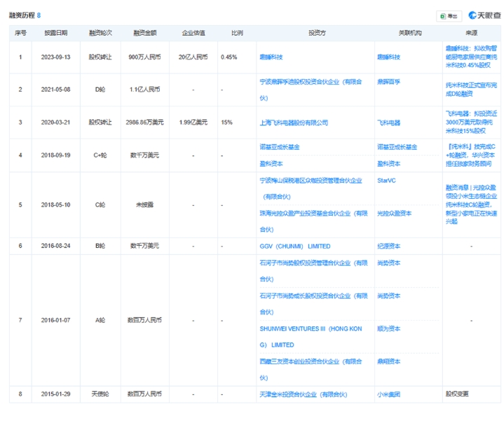Select the 比例 column header
The image size is (504, 421).
[237, 33]
